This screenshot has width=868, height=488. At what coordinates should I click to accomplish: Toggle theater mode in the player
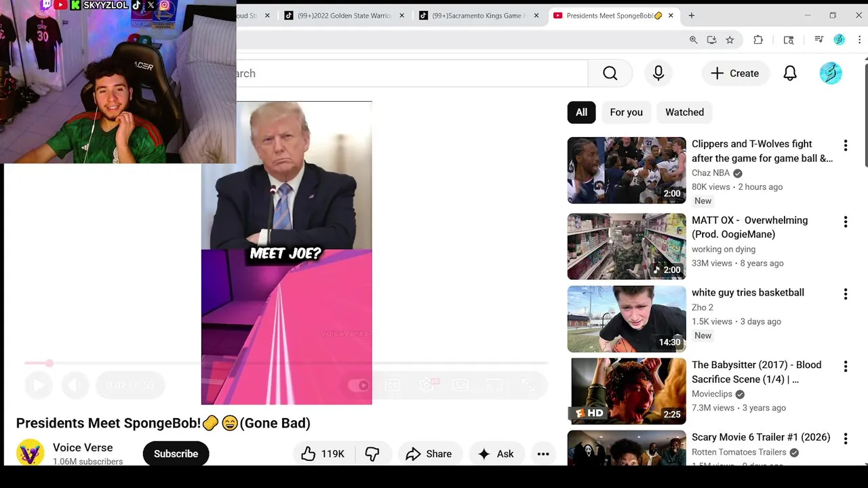pos(460,385)
